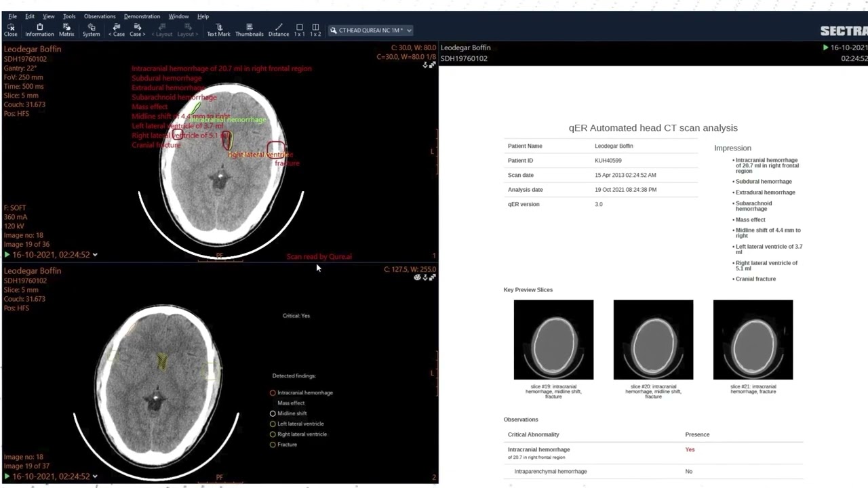Click 'Cranial fracture' in the Impression list
The width and height of the screenshot is (868, 488).
(755, 279)
